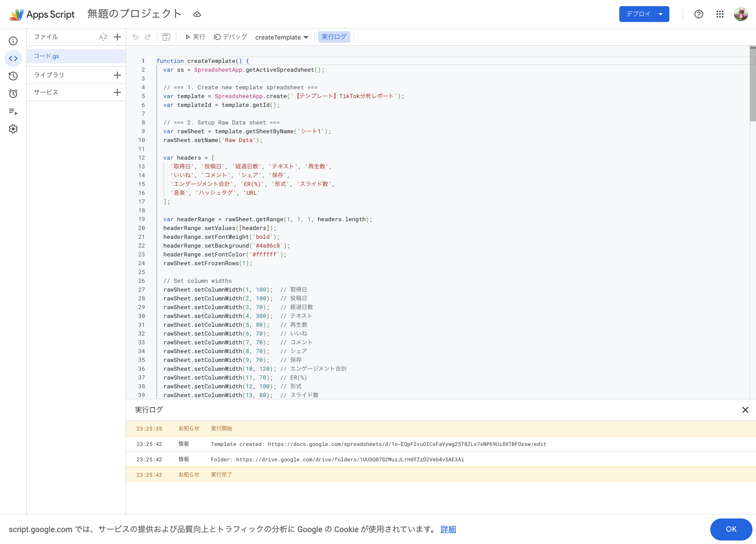
Task: Close the execution log panel
Action: 745,410
